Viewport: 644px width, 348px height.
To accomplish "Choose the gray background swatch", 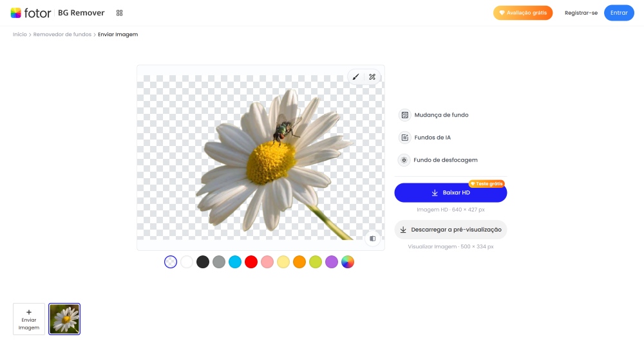I will tap(219, 262).
